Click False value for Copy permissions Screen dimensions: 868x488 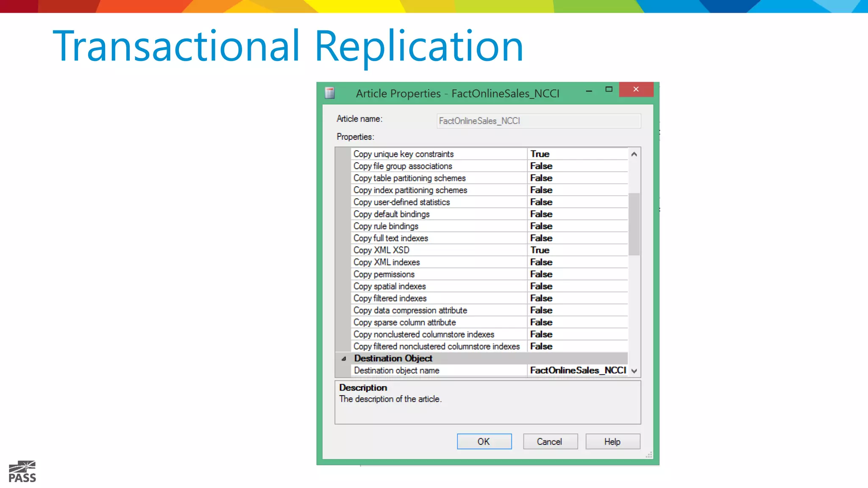coord(541,274)
